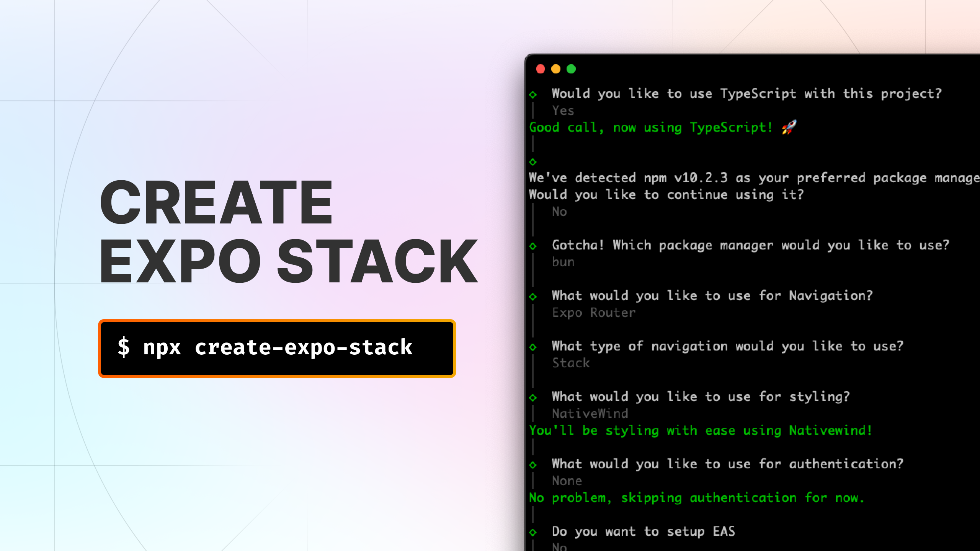980x551 pixels.
Task: Click the NativeWind styling option
Action: point(590,413)
